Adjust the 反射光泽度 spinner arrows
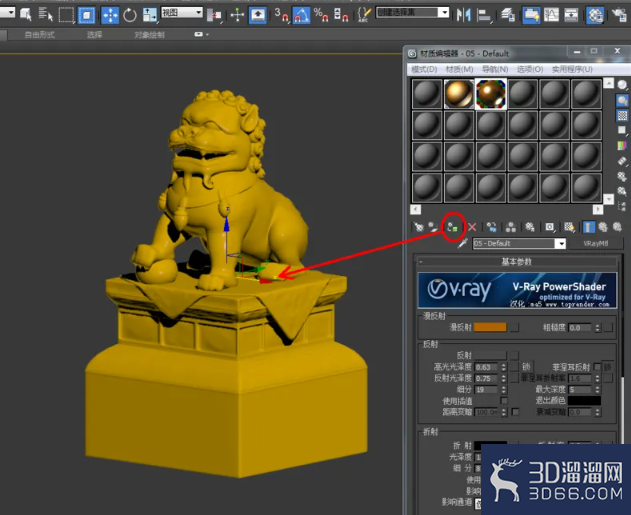This screenshot has height=515, width=631. click(504, 378)
